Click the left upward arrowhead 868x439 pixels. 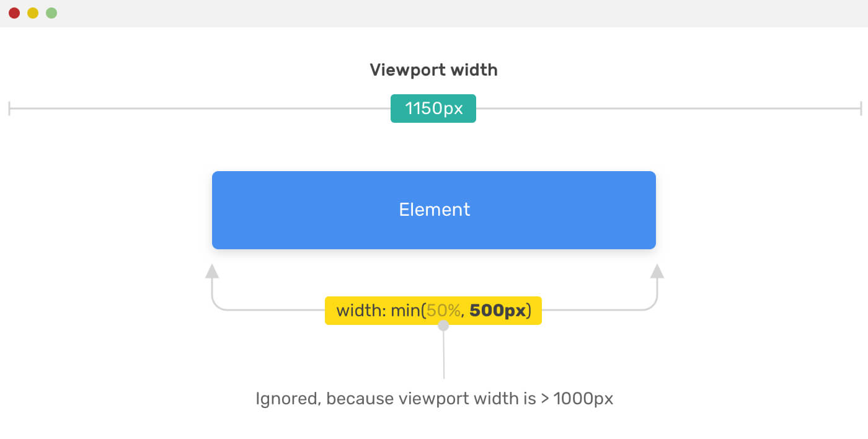(x=212, y=271)
